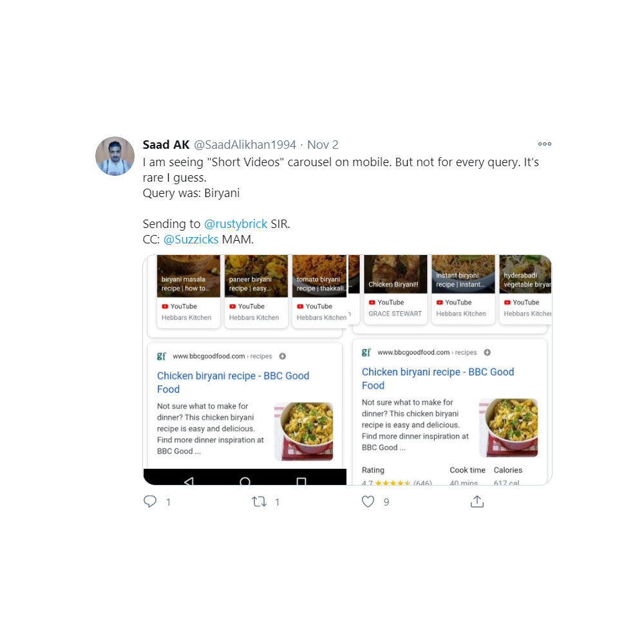Open the Chicken Biryani!! GRACE STEWART video
This screenshot has width=644, height=644.
pyautogui.click(x=395, y=289)
